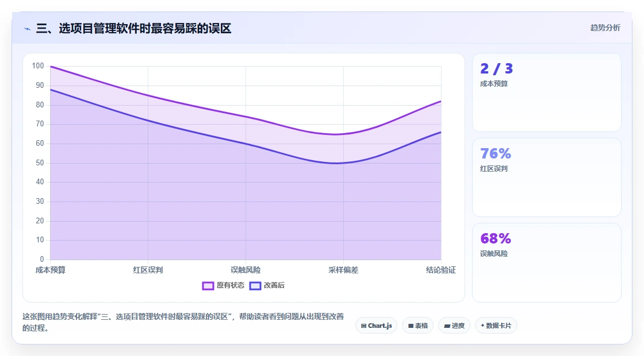
Task: Click the 原有状态 line point at 采样偏差
Action: (x=343, y=134)
